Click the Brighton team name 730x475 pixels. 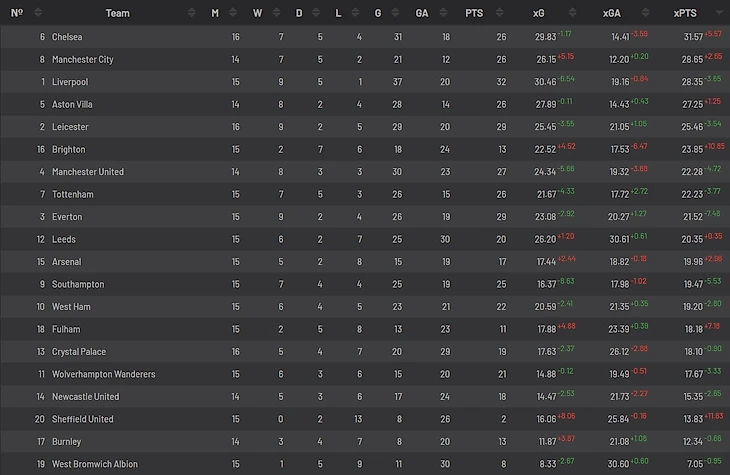click(x=70, y=149)
